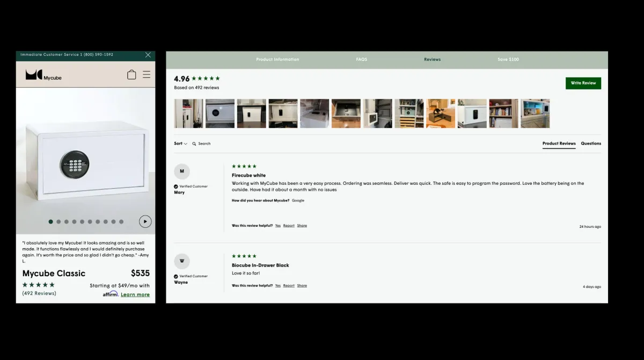Click the verified checkmark badge above Wayne
Screen dimensions: 644x360
176,276
